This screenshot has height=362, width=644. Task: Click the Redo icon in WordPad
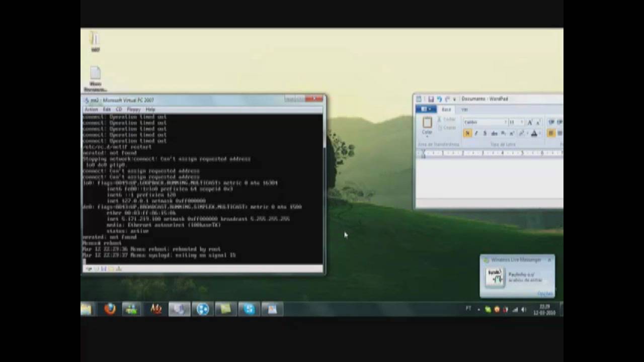(447, 99)
